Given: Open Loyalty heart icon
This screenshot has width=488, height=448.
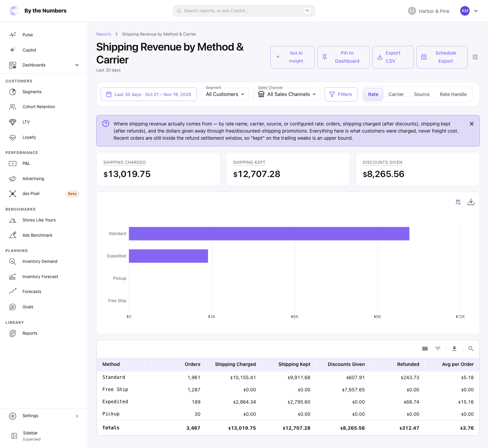Looking at the screenshot, I should pyautogui.click(x=13, y=137).
